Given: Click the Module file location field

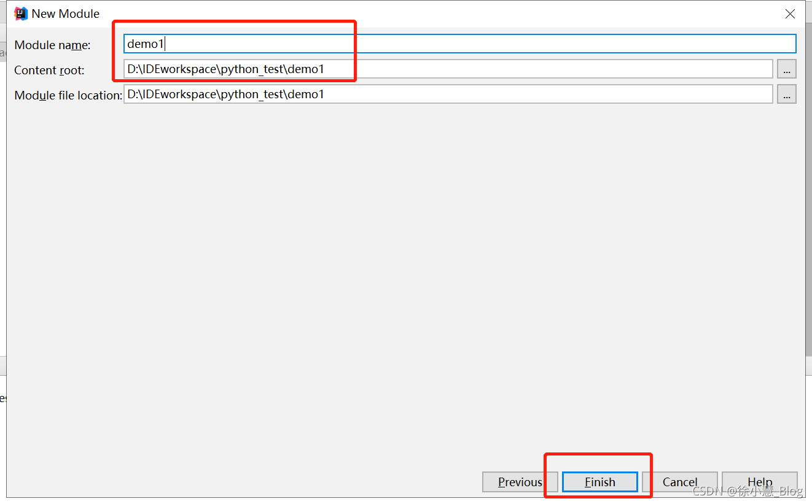Looking at the screenshot, I should click(448, 94).
